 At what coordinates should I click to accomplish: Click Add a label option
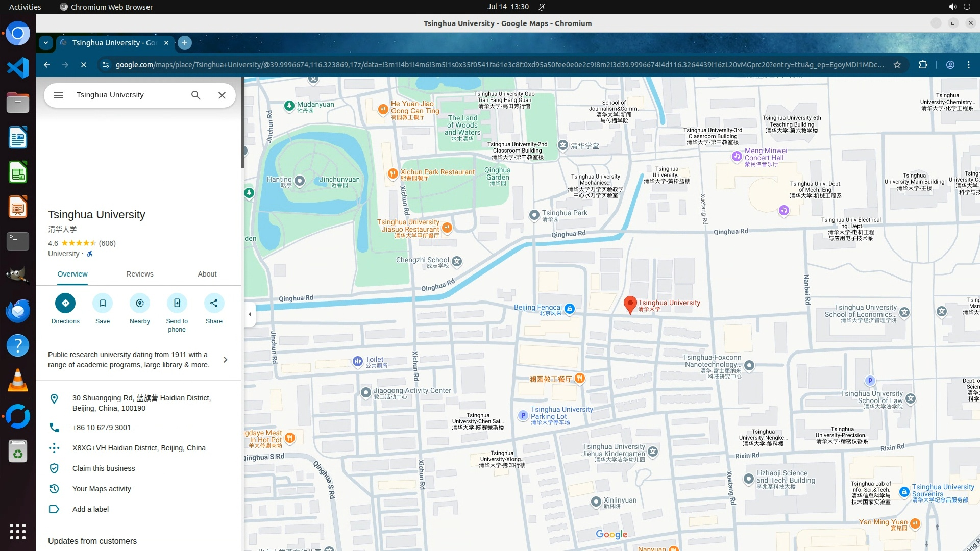coord(90,509)
